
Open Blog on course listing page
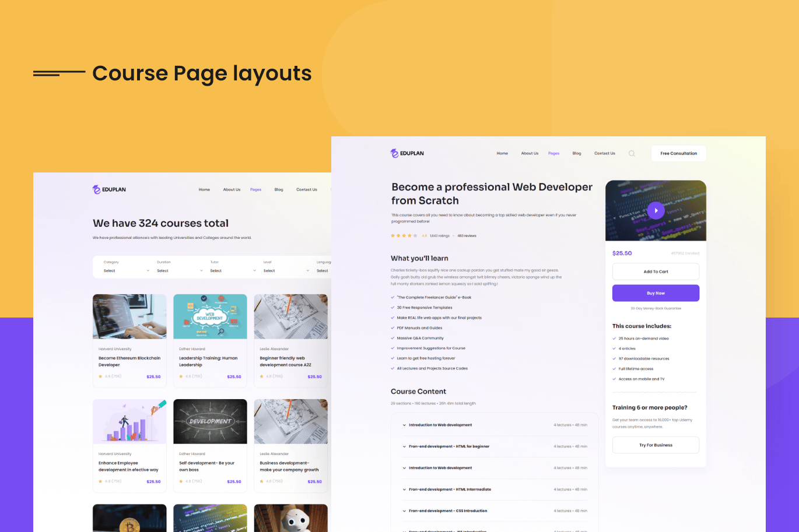tap(279, 189)
